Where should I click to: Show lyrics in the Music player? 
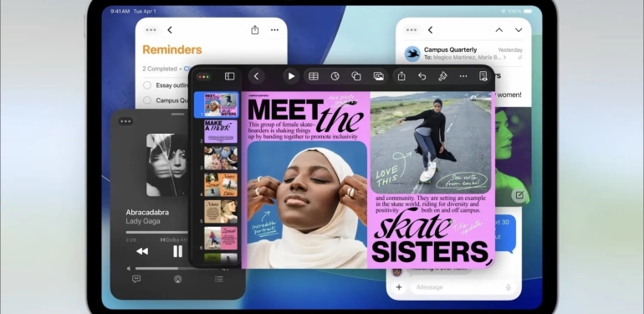(136, 279)
